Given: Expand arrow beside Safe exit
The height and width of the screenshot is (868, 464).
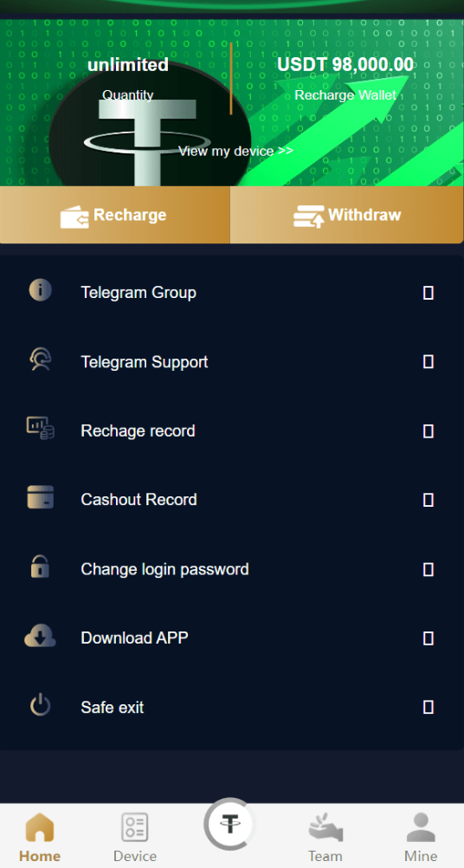Looking at the screenshot, I should tap(428, 707).
